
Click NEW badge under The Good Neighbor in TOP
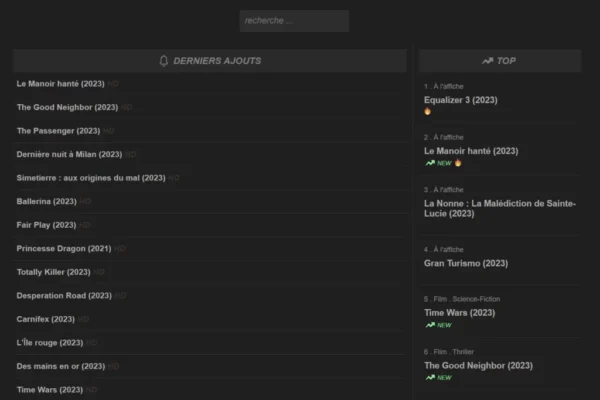coord(439,377)
